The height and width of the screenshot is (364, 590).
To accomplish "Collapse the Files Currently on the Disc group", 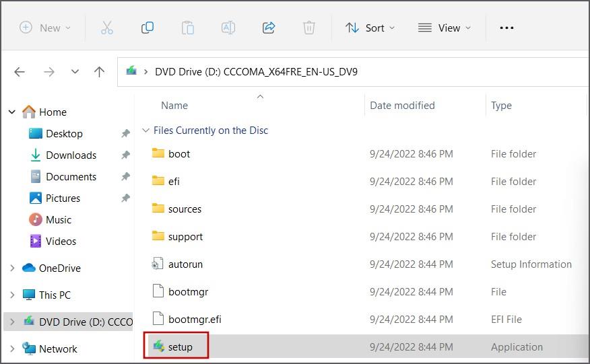I will tap(145, 131).
